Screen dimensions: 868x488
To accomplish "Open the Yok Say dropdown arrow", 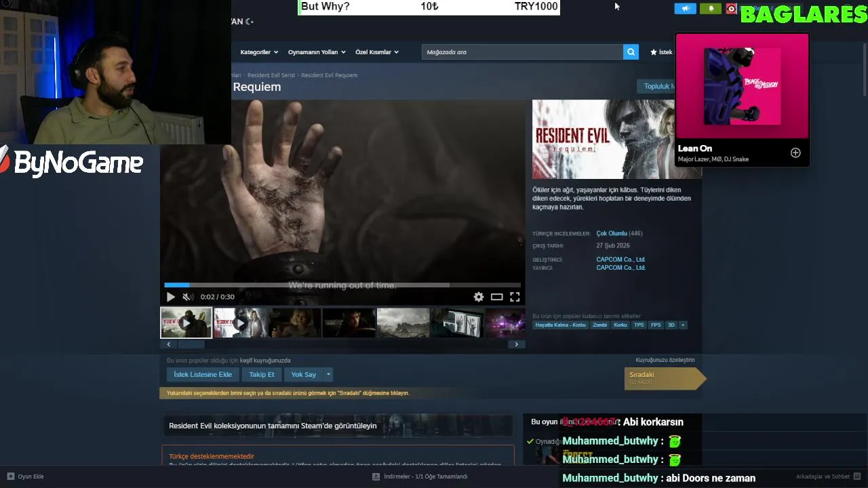I will click(328, 374).
